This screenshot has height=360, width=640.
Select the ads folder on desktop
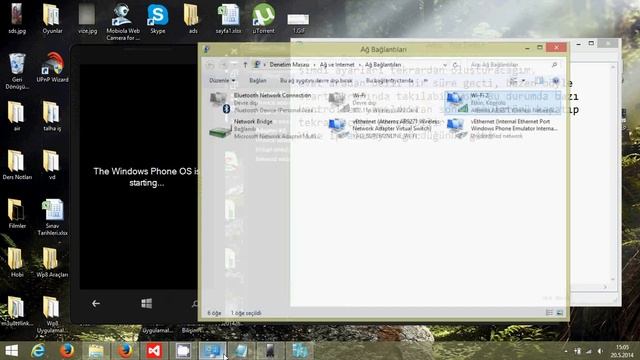coord(193,19)
